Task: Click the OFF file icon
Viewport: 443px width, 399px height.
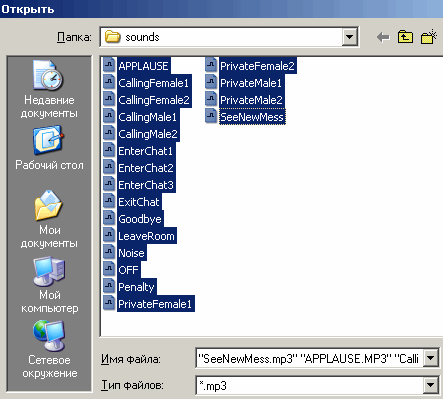Action: 109,269
